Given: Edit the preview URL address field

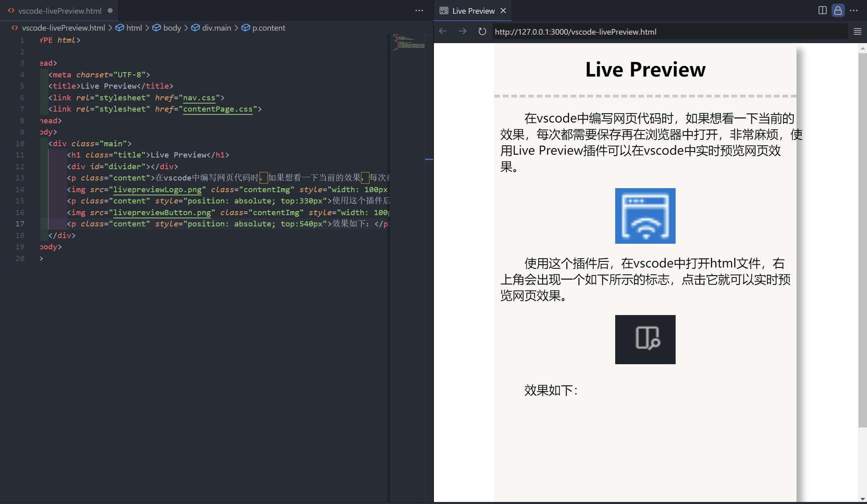Looking at the screenshot, I should [x=670, y=32].
